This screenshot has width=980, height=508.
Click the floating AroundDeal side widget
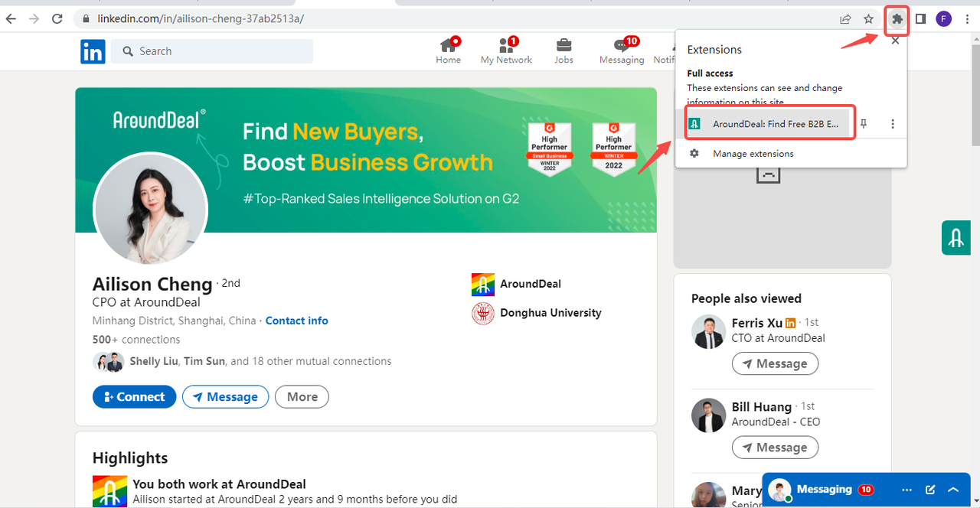pyautogui.click(x=955, y=238)
